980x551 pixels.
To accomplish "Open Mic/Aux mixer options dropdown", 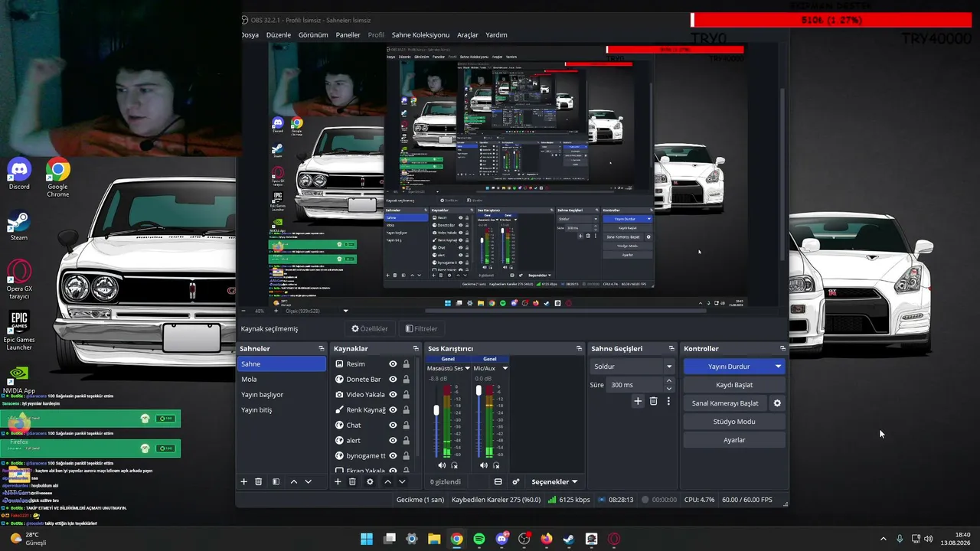I will (505, 368).
